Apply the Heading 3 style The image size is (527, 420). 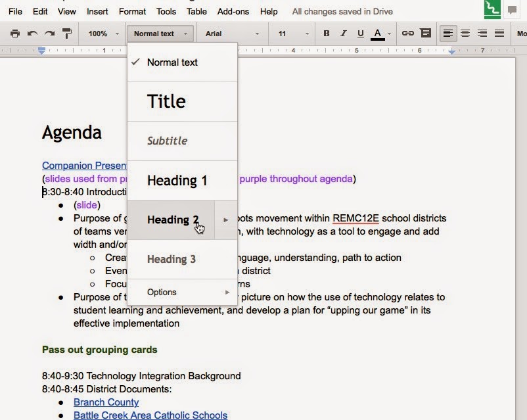(x=182, y=259)
